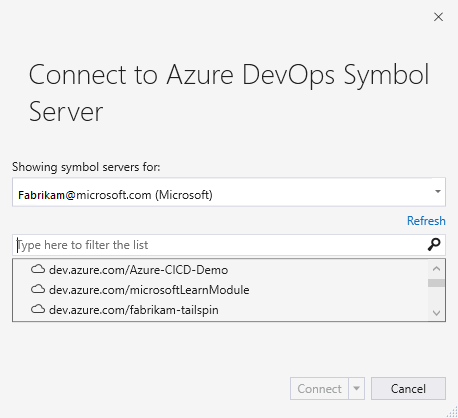
Task: Select dev.azure.com/microsoftLearnModule server
Action: (x=149, y=290)
